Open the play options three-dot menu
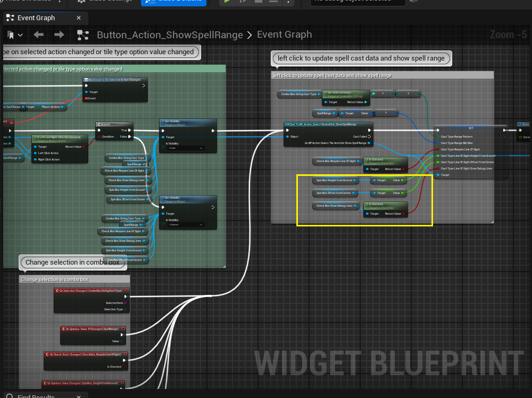The height and width of the screenshot is (398, 532). click(288, 2)
